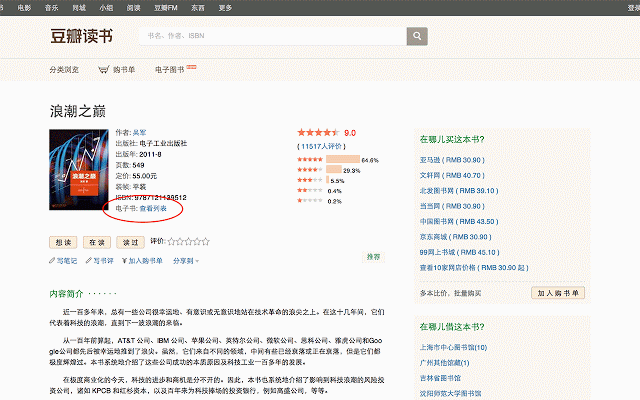Click the 加入购书单 button in sidebar
This screenshot has width=640, height=400.
558,293
